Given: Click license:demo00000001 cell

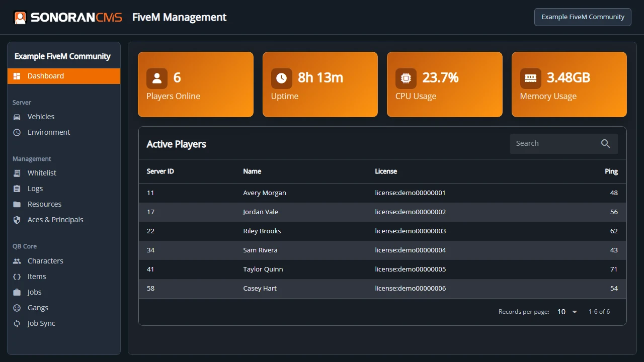Looking at the screenshot, I should coord(410,193).
